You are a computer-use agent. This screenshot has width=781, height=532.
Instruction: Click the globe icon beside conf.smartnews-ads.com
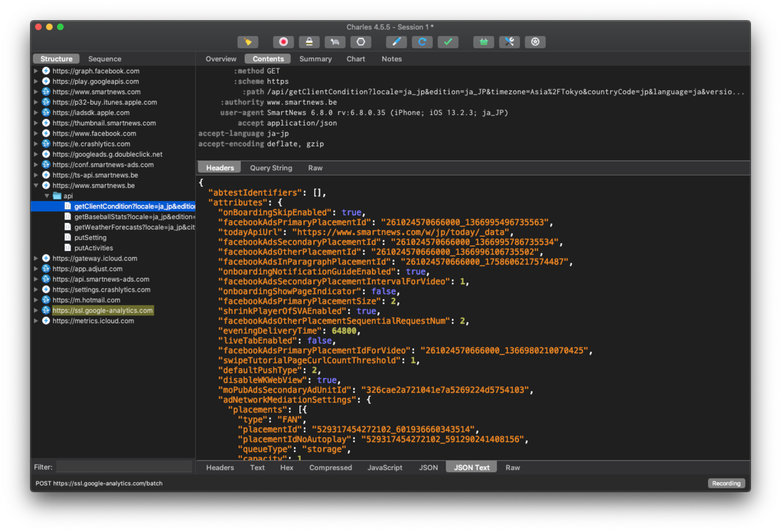click(46, 165)
